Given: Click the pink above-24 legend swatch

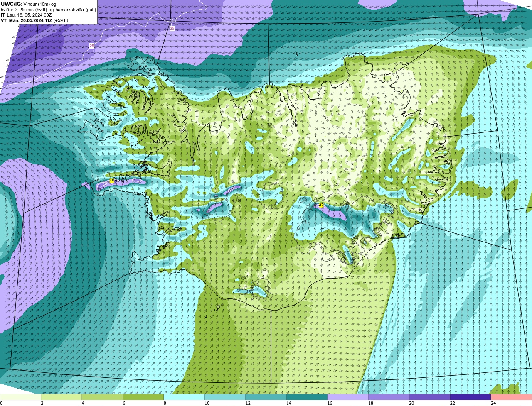Looking at the screenshot, I should [512, 397].
